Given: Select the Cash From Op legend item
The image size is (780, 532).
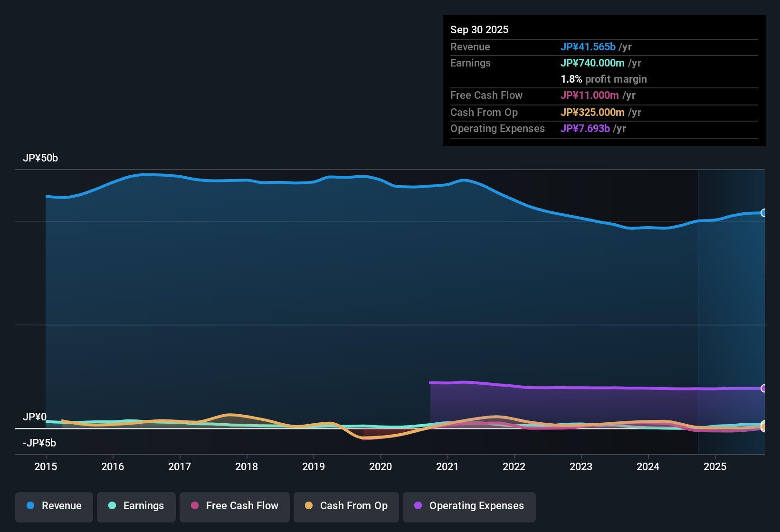Looking at the screenshot, I should (x=346, y=507).
